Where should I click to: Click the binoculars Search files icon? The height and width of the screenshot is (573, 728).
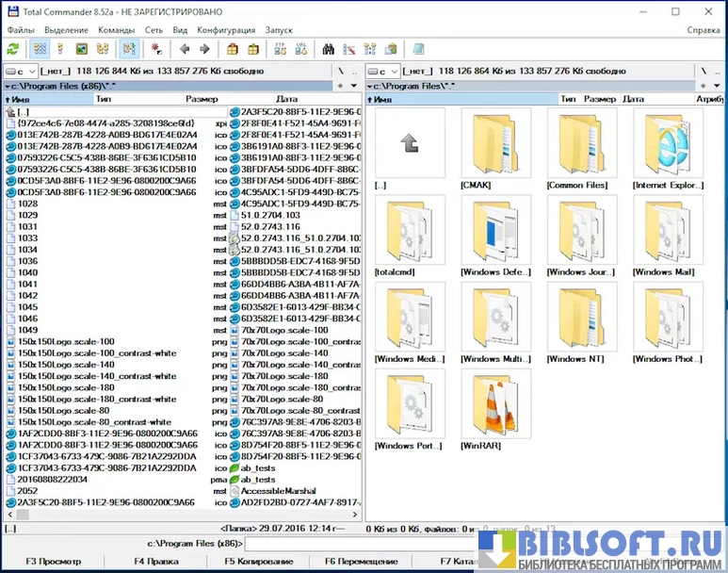(329, 49)
